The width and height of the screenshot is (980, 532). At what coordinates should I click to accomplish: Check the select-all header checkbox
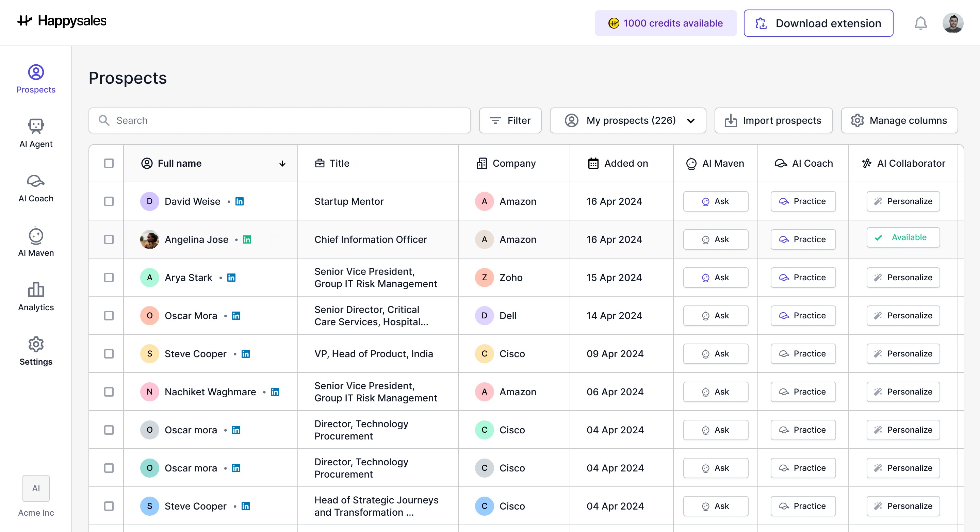pyautogui.click(x=109, y=163)
